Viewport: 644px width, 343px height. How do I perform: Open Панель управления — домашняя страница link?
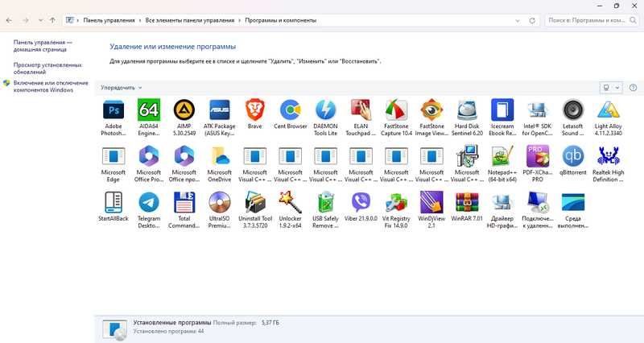(x=43, y=46)
